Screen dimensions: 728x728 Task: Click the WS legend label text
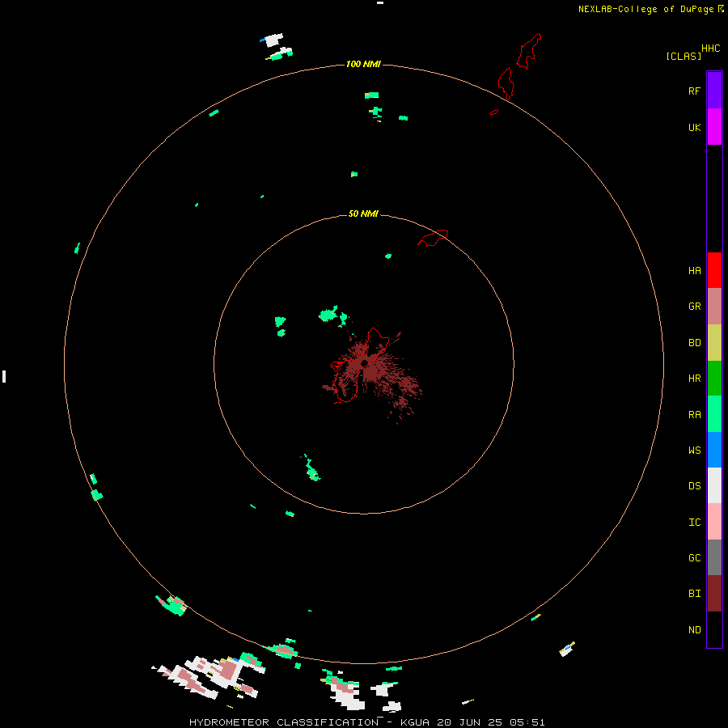tap(694, 451)
